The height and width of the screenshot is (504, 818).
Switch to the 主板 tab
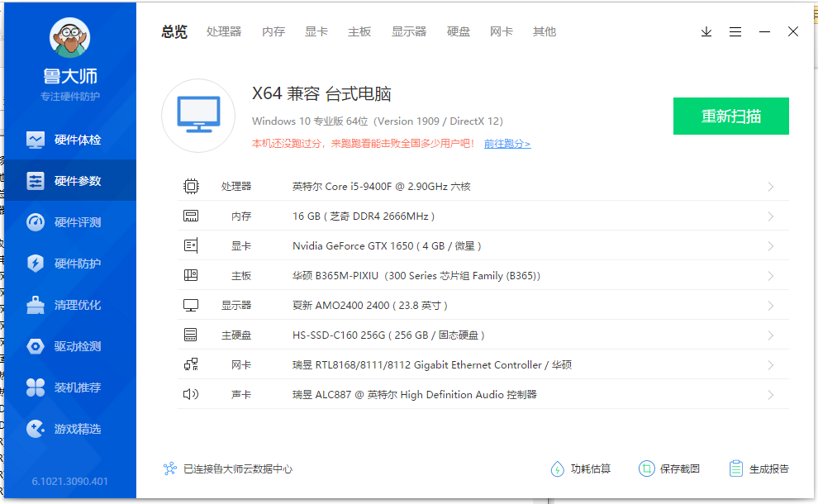click(359, 31)
